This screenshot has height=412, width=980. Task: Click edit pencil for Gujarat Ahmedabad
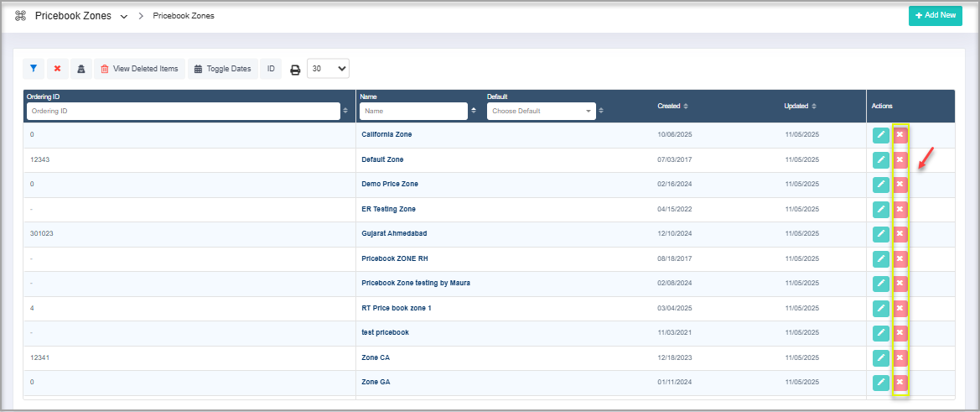click(x=880, y=234)
